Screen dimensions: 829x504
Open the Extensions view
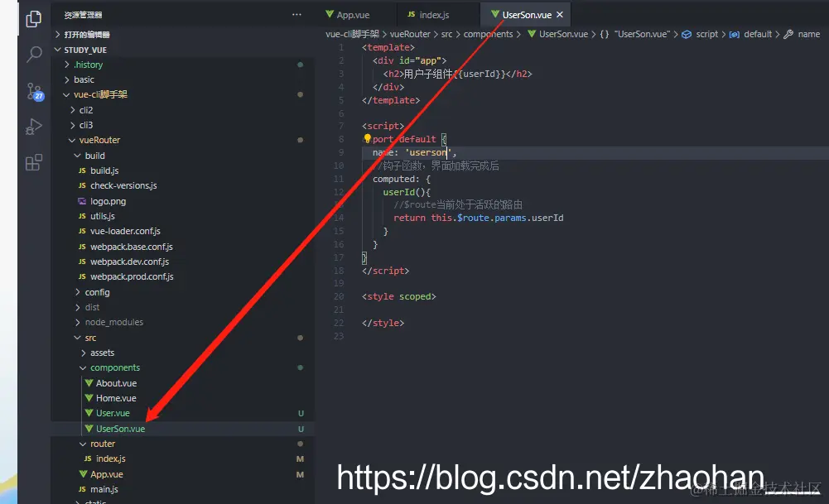[x=34, y=162]
